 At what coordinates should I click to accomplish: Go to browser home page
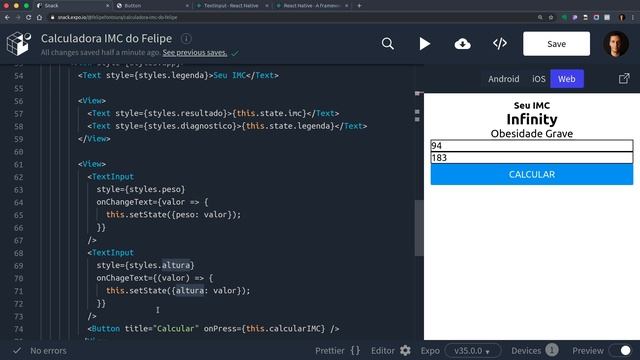[x=39, y=18]
